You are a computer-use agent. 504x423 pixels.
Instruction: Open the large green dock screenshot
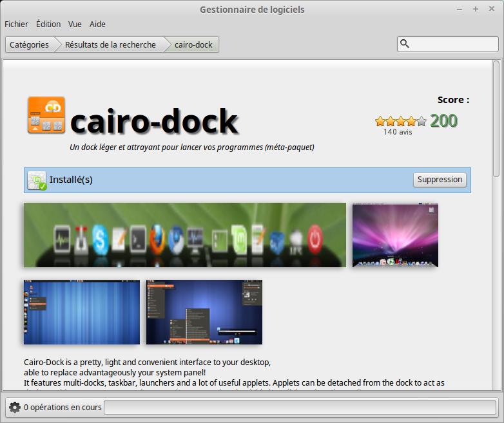click(x=185, y=235)
